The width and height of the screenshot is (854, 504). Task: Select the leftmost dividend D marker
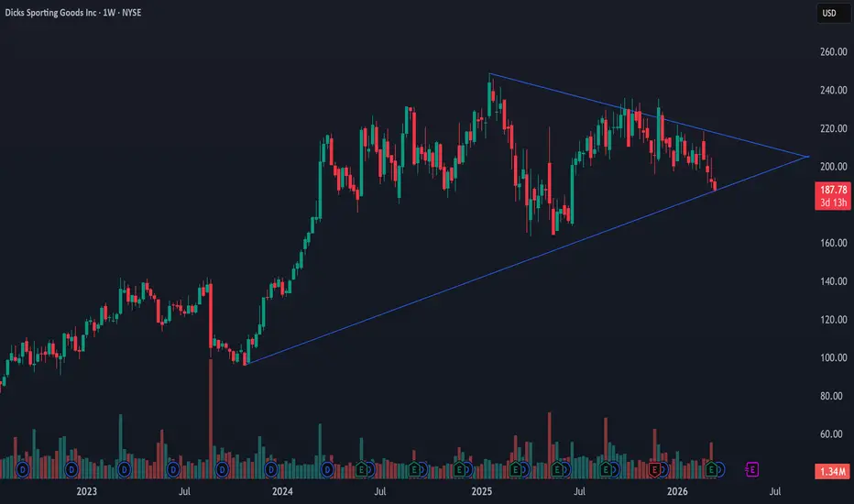point(22,469)
